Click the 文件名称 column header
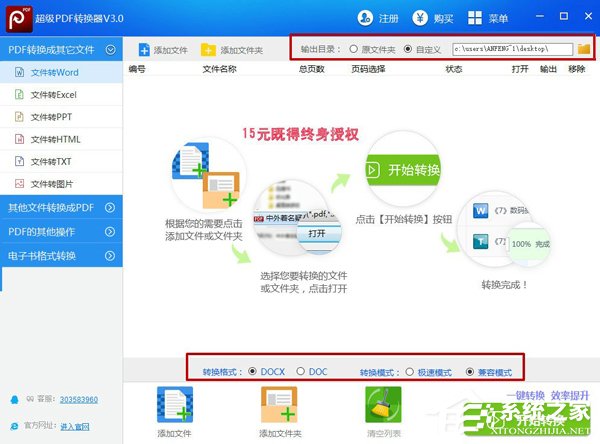 [219, 69]
